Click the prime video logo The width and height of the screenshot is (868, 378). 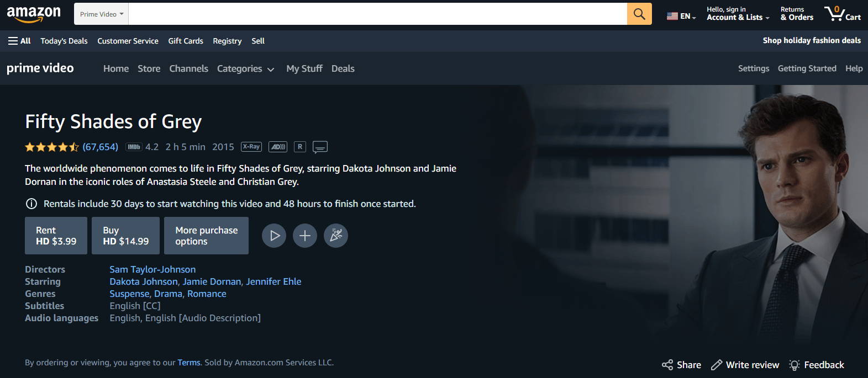pos(40,68)
